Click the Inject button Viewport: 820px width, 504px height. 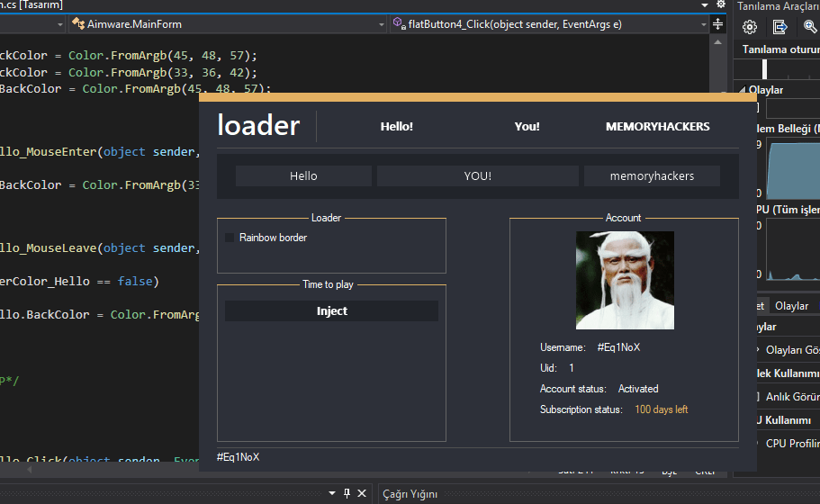pyautogui.click(x=331, y=311)
